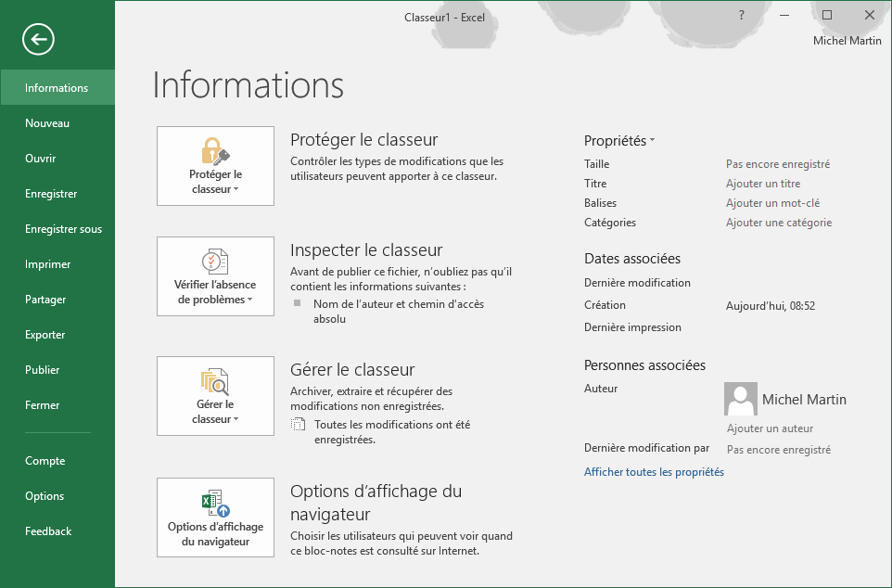This screenshot has height=588, width=892.
Task: Open the help question mark icon
Action: tap(741, 16)
